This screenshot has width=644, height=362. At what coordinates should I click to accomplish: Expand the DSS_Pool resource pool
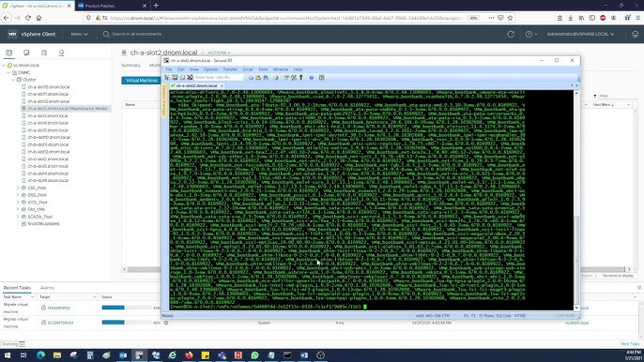(18, 195)
